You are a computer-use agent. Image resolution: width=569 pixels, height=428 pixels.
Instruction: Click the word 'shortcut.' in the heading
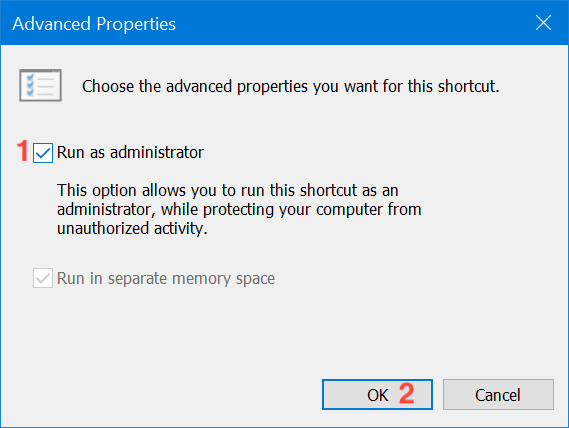coord(468,86)
